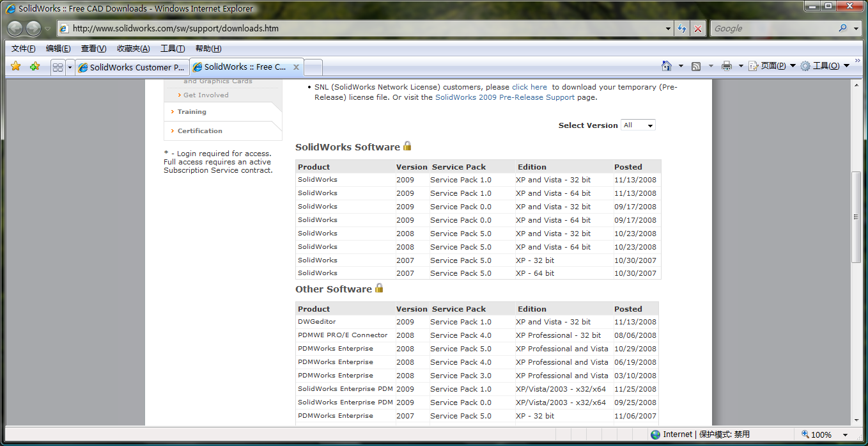This screenshot has height=446, width=868.
Task: Click lock icon beside SolidWorks Software heading
Action: (x=407, y=146)
